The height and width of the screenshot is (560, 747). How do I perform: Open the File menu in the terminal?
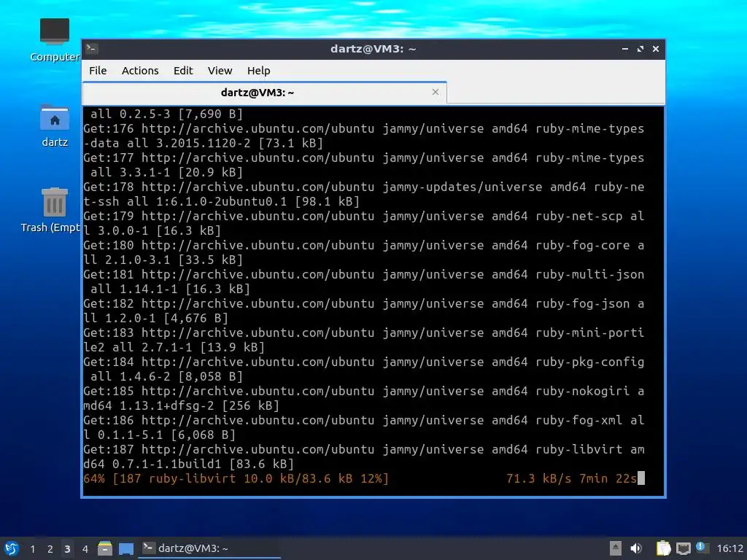[x=98, y=71]
